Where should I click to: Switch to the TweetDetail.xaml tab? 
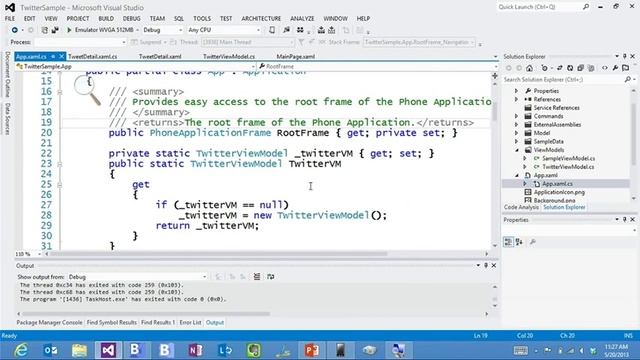[x=160, y=56]
